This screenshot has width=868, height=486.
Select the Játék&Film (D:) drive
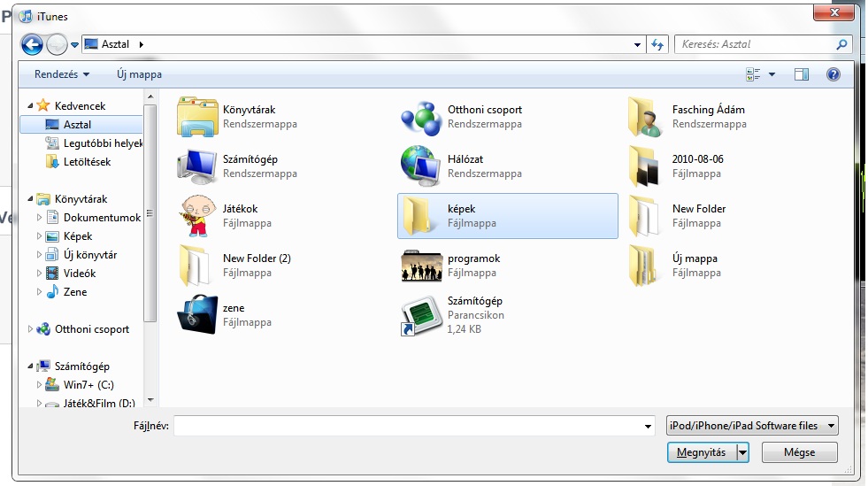[90, 403]
